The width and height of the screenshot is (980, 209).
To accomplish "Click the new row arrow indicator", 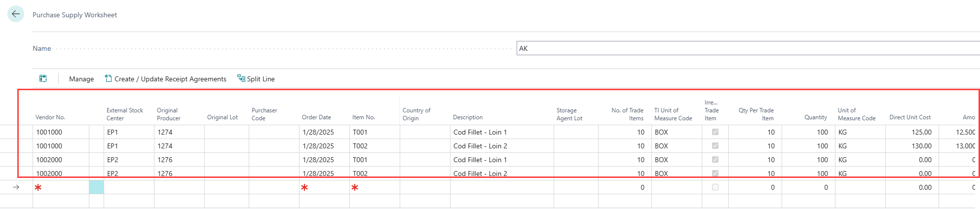I will pos(16,187).
